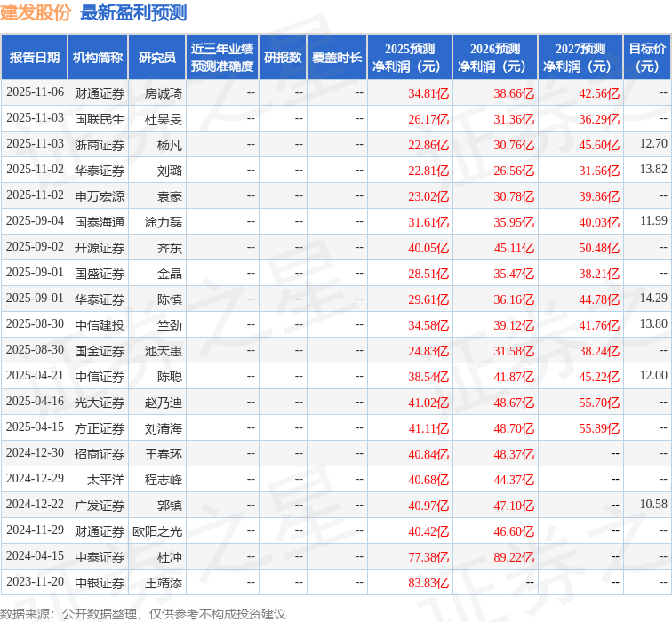Click target price 10.58

[x=653, y=504]
